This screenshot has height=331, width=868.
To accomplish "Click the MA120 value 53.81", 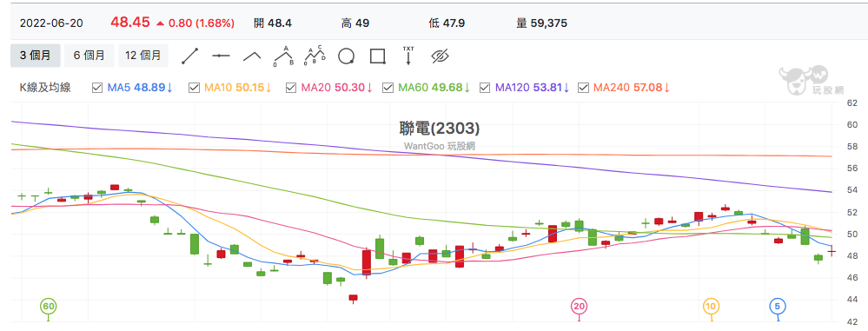I will 547,88.
